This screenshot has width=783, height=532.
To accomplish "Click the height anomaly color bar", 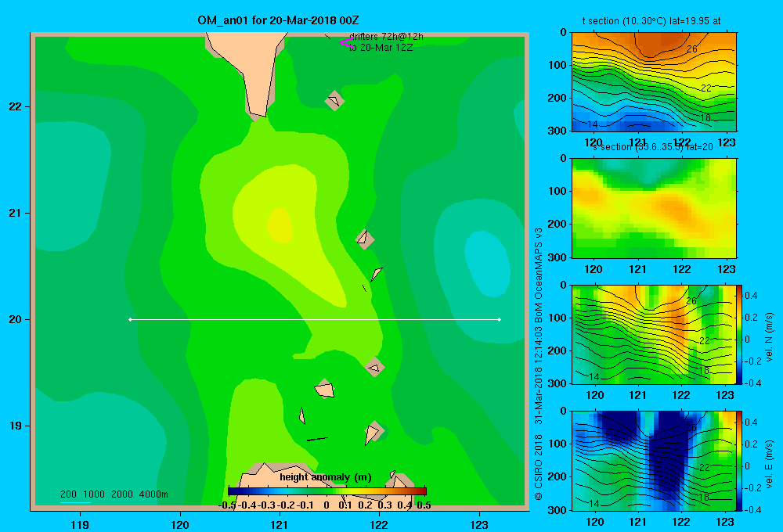I will [x=327, y=491].
